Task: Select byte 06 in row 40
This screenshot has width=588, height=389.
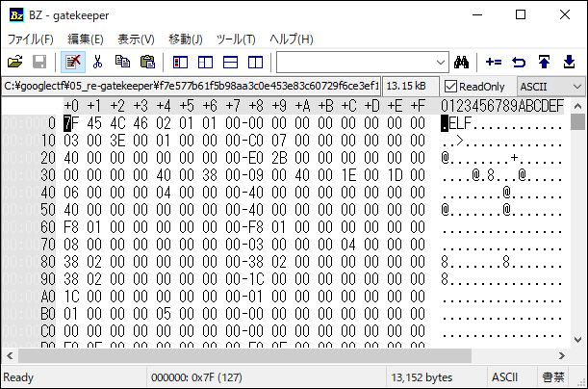Action: (x=71, y=193)
